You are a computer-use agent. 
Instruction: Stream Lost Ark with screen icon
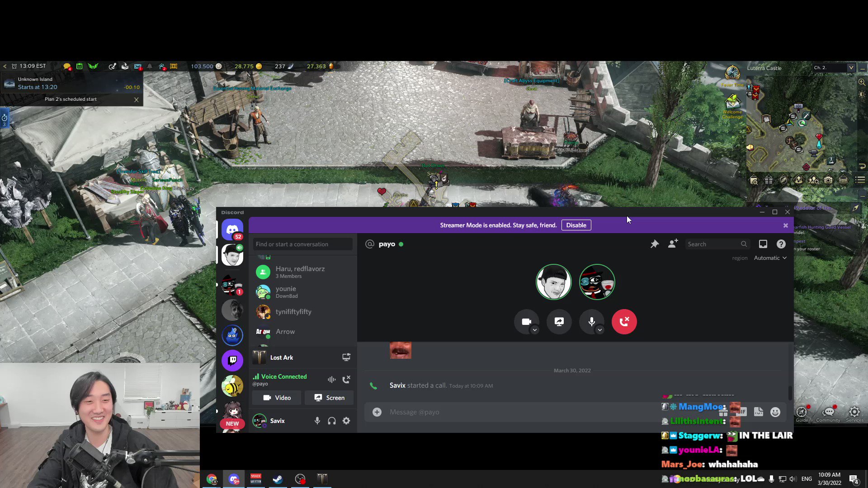346,357
